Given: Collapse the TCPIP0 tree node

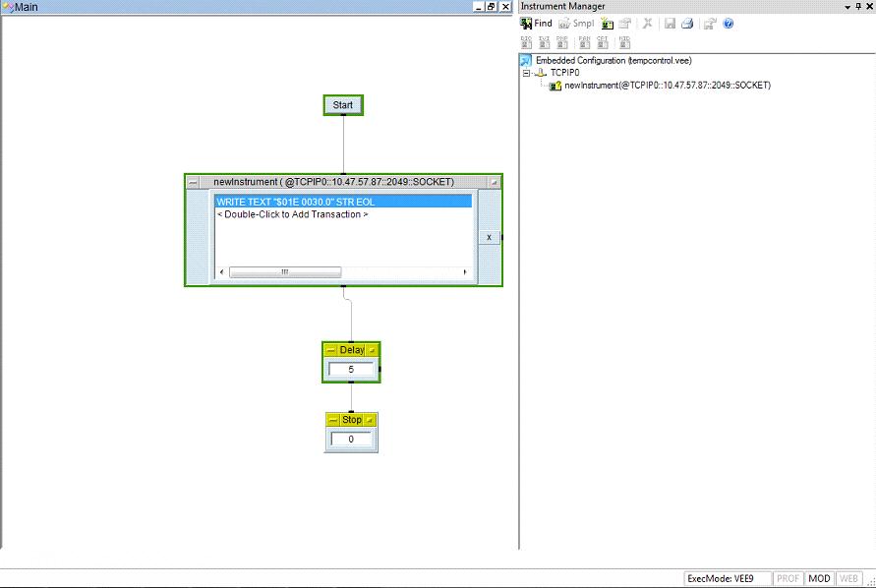Looking at the screenshot, I should pos(527,73).
